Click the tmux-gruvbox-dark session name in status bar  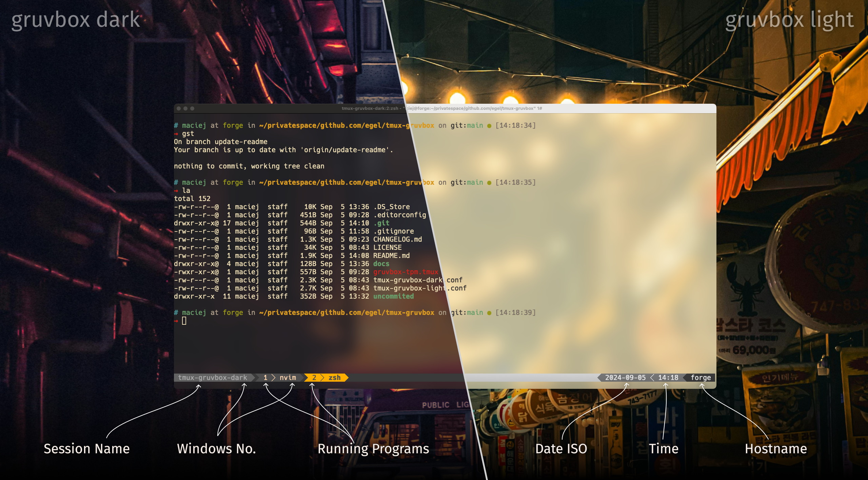[x=213, y=378]
